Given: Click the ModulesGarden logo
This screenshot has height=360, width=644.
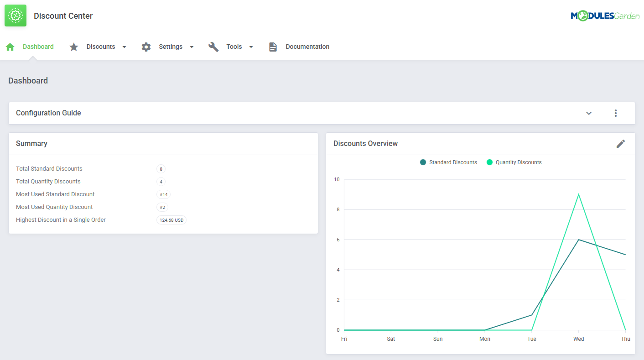Looking at the screenshot, I should [605, 16].
